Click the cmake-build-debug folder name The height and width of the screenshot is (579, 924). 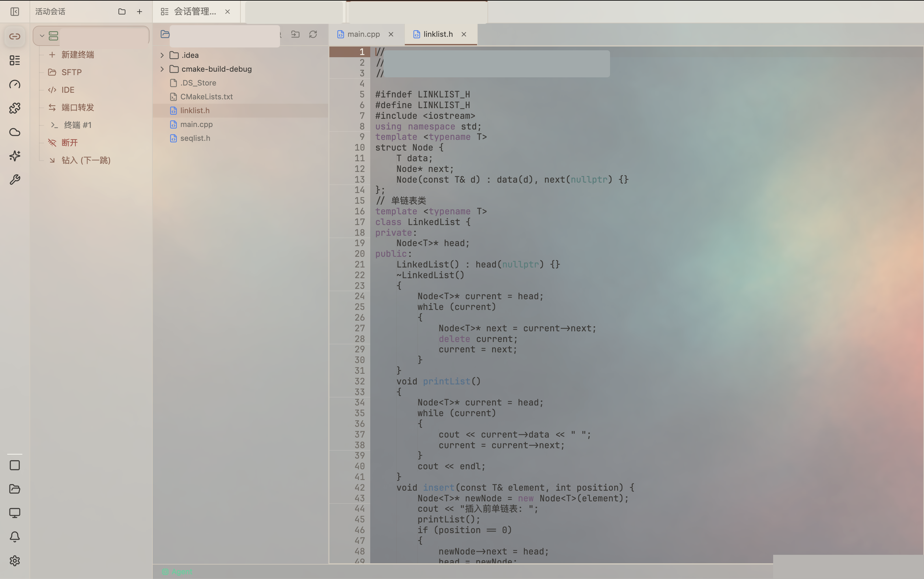[217, 69]
